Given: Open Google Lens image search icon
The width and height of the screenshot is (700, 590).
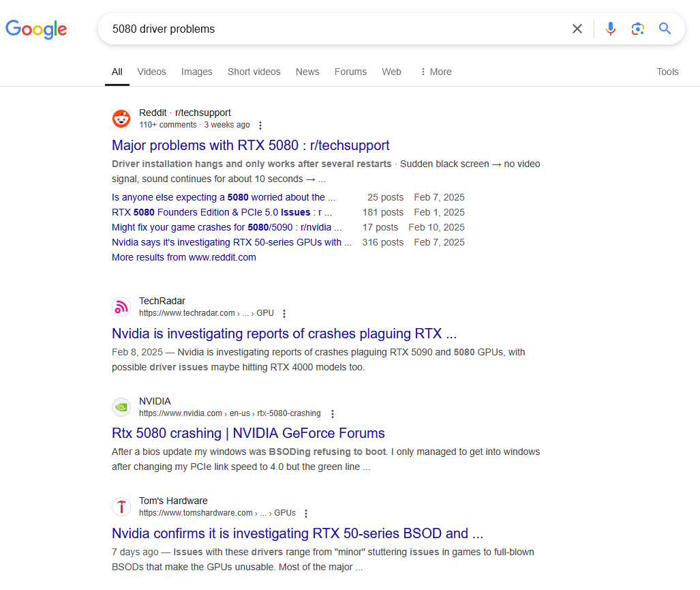Looking at the screenshot, I should click(x=637, y=29).
